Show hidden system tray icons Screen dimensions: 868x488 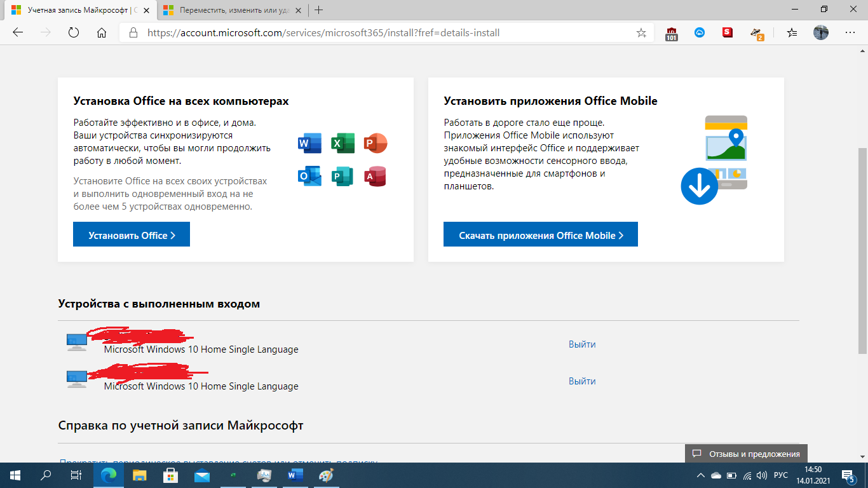(701, 475)
